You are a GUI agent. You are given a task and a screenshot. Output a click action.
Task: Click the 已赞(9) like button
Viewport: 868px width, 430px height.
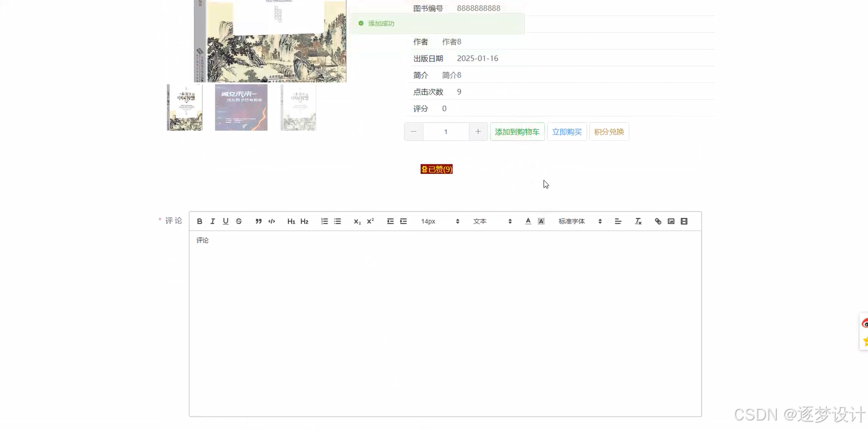tap(436, 169)
